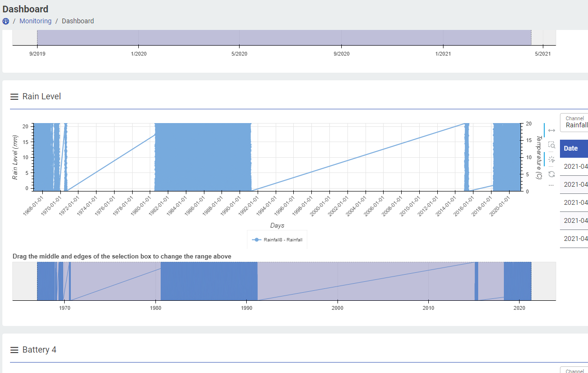The image size is (588, 373).
Task: Select the first date row in the table
Action: (x=575, y=166)
